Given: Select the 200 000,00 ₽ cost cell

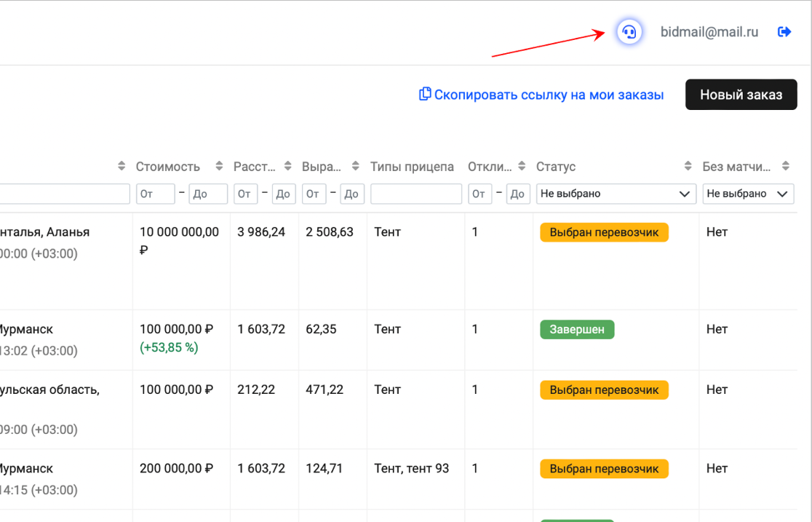Looking at the screenshot, I should coord(176,468).
